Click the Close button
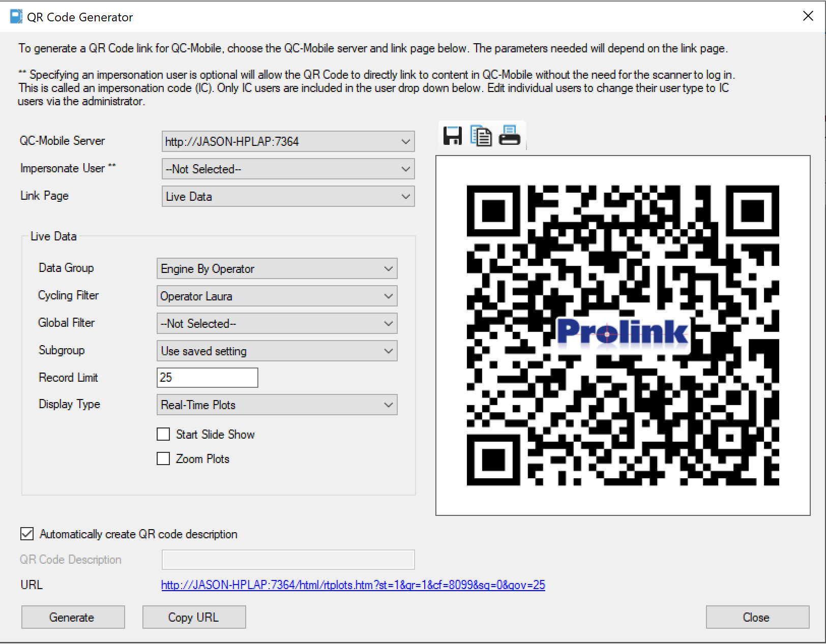Viewport: 826px width, 644px height. pos(757,617)
